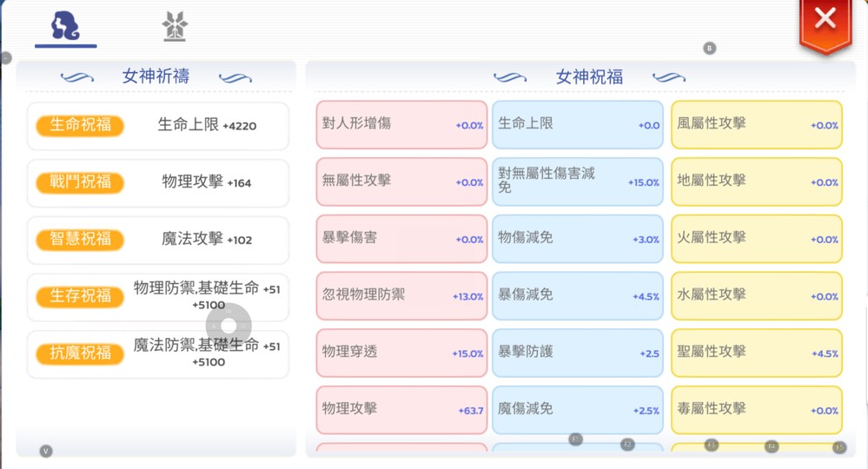
Task: Click the 生存祝福 orange button
Action: point(80,296)
